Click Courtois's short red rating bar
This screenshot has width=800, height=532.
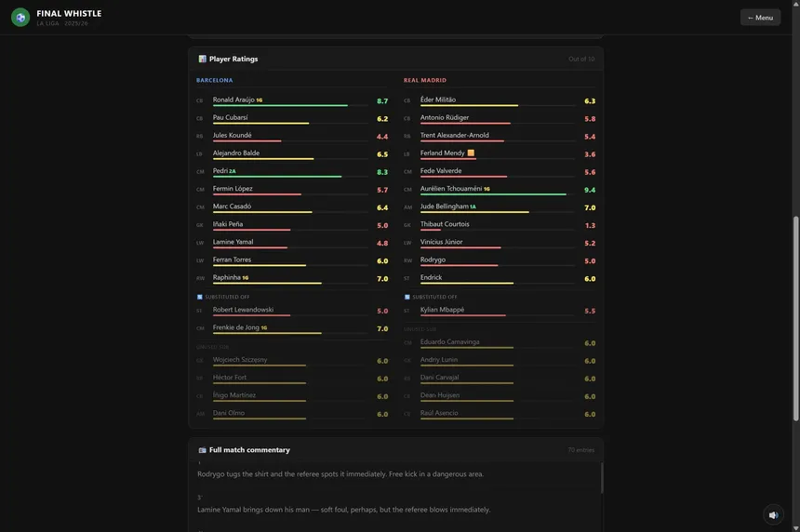tap(430, 230)
